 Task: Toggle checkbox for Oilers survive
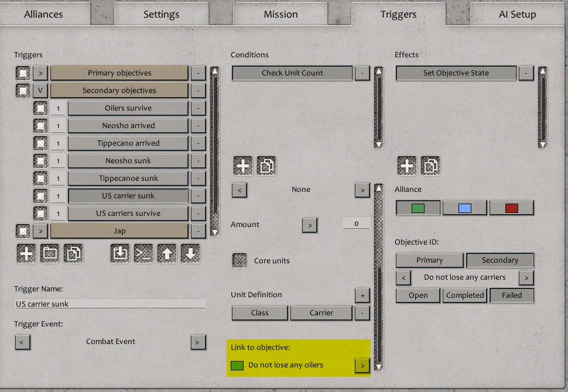[x=40, y=108]
